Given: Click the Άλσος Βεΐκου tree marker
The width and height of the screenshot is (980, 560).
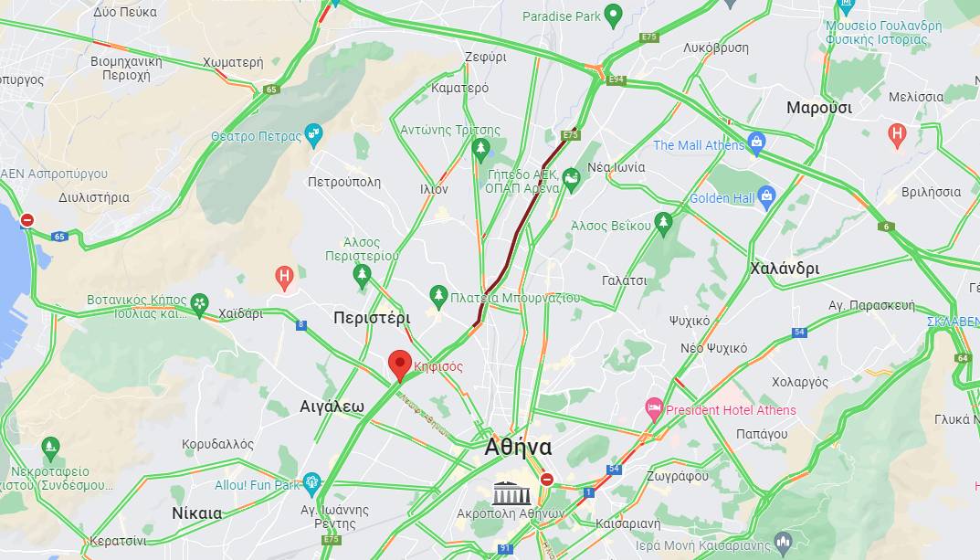Looking at the screenshot, I should pyautogui.click(x=663, y=225).
